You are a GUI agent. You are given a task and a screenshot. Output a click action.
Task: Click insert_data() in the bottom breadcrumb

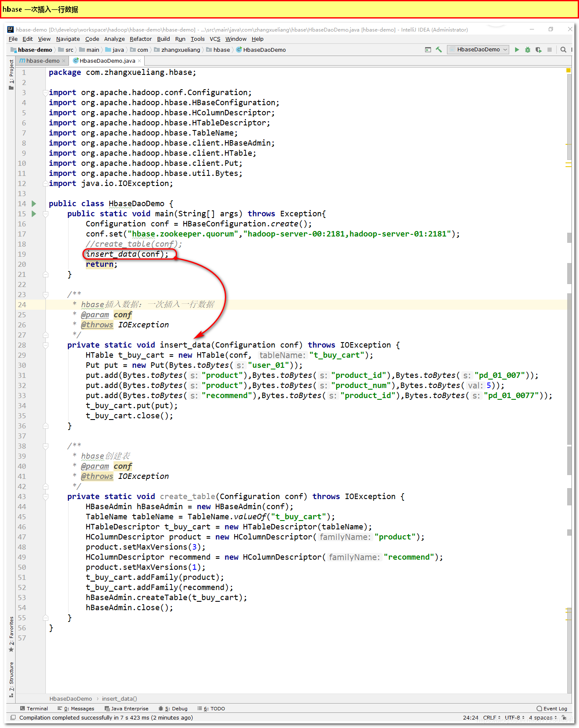coord(119,699)
